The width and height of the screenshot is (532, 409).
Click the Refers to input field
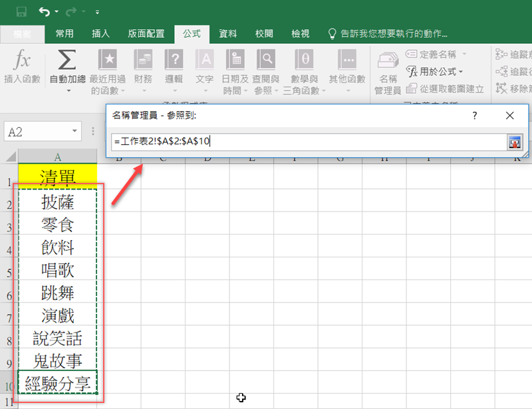(306, 142)
